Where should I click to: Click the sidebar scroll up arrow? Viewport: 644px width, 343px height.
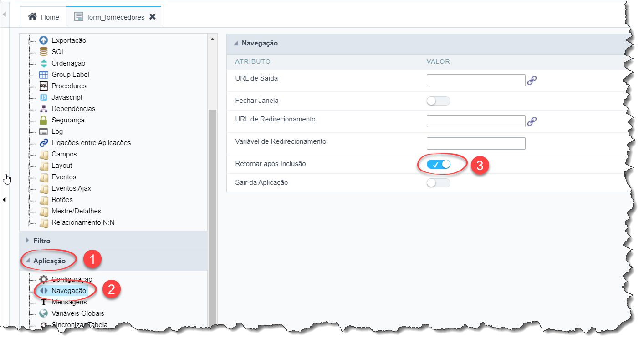tap(212, 39)
